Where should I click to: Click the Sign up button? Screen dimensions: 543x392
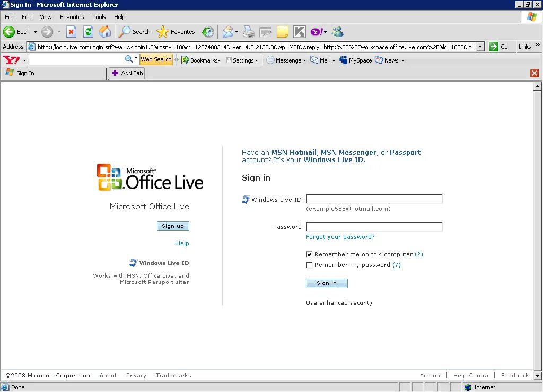point(173,226)
